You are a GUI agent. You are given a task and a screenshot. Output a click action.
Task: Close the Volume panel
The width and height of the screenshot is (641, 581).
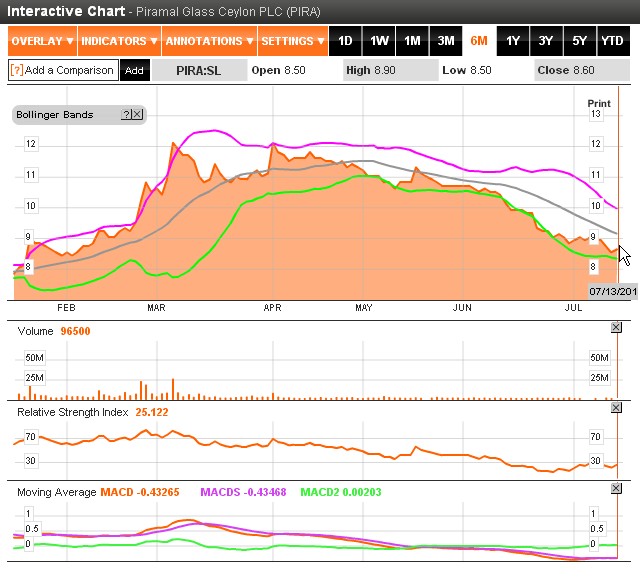616,327
